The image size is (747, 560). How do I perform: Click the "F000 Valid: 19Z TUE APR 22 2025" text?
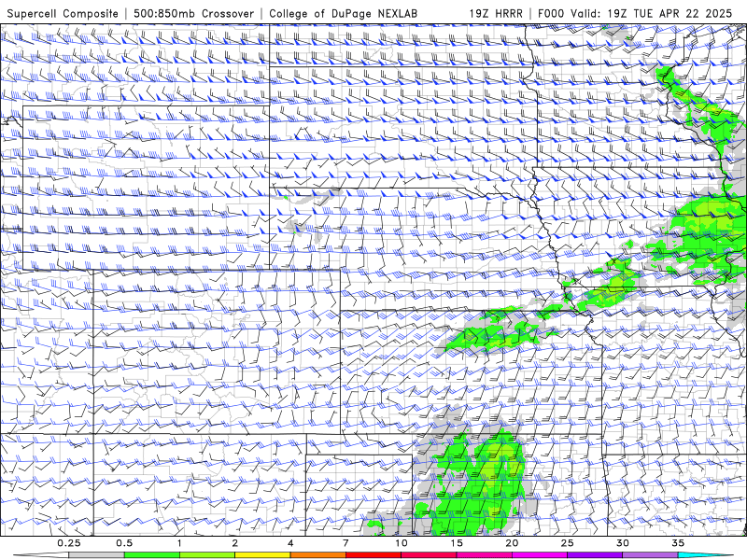(x=635, y=13)
